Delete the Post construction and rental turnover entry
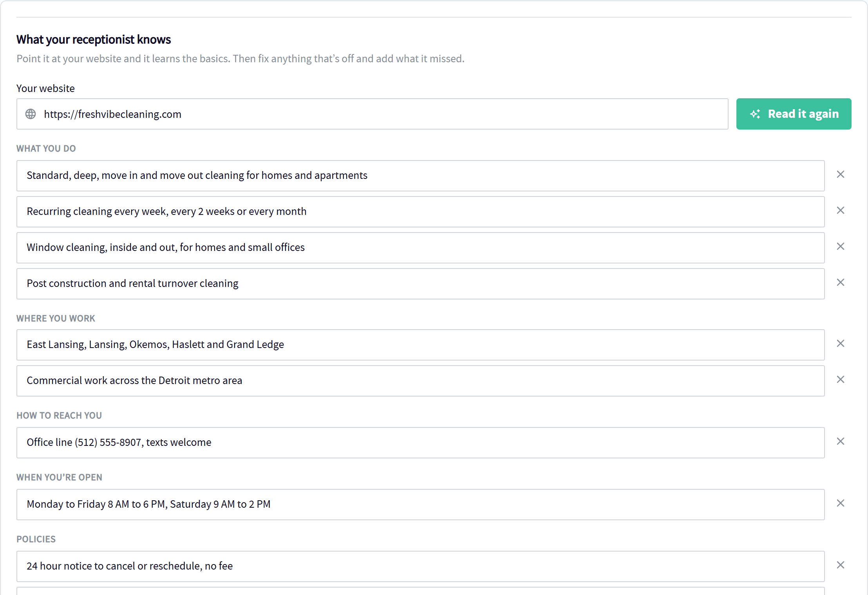868x595 pixels. pos(840,283)
